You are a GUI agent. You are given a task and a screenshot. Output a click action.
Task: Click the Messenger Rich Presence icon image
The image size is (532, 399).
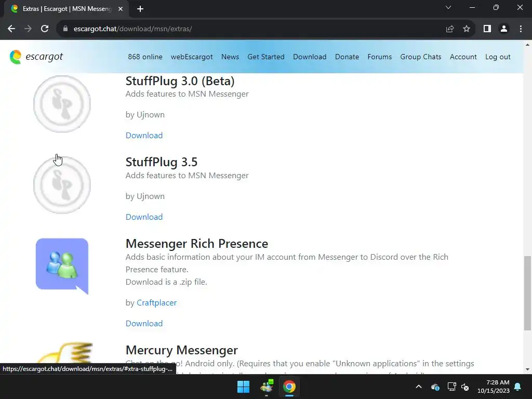click(x=62, y=267)
